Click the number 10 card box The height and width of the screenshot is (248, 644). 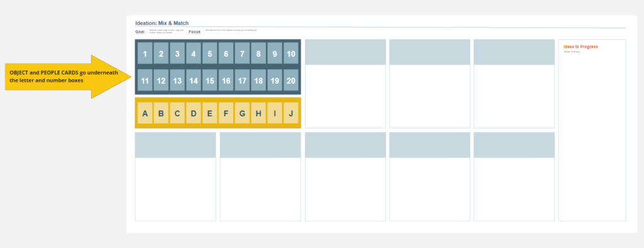pos(291,53)
